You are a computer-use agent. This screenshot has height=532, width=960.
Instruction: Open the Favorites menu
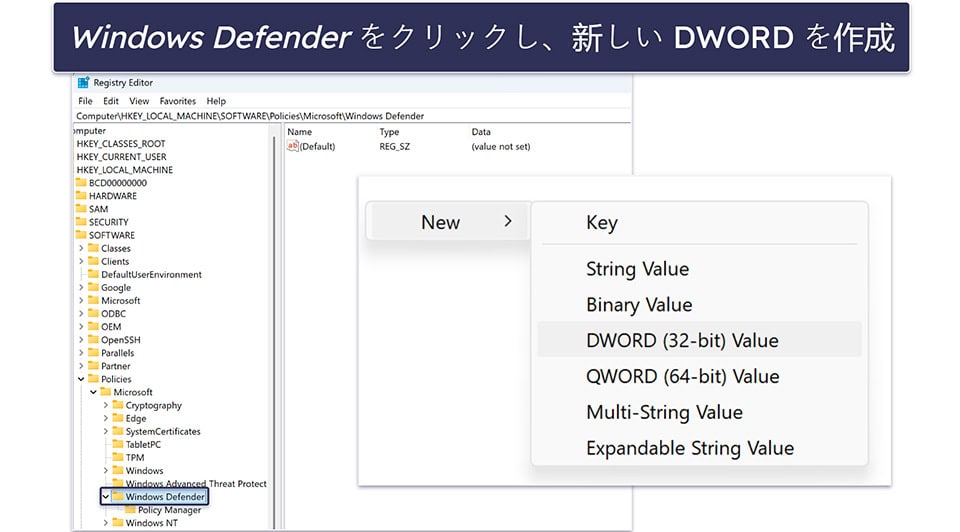[178, 101]
